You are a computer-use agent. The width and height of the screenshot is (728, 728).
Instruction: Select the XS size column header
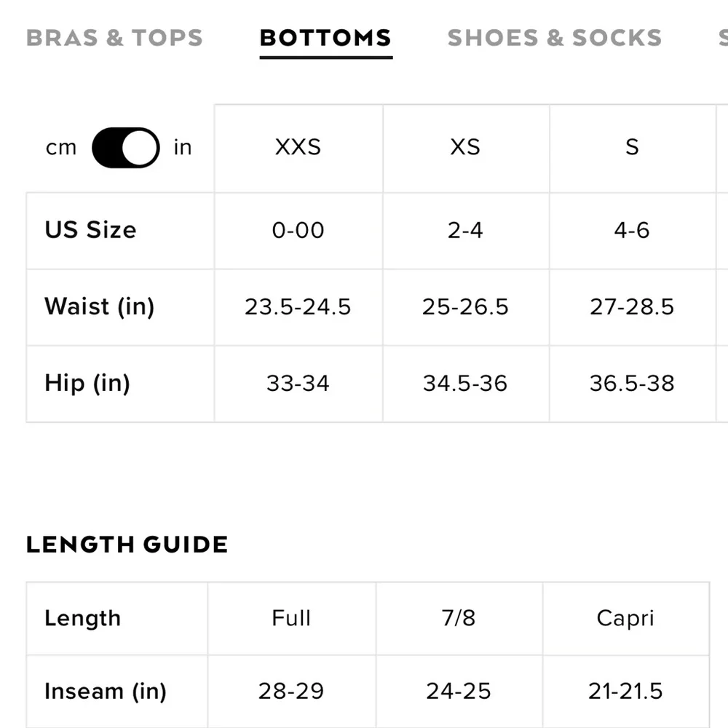point(465,148)
